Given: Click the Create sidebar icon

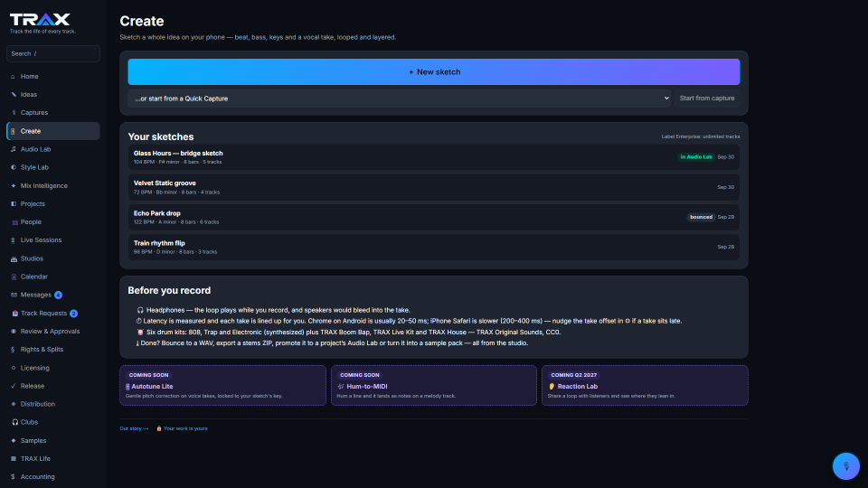Looking at the screenshot, I should [x=14, y=131].
